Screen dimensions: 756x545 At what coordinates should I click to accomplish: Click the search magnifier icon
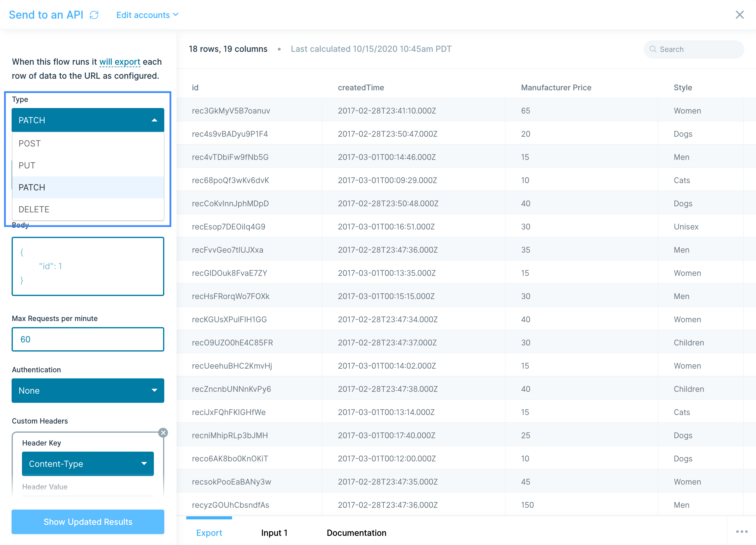[x=653, y=49]
